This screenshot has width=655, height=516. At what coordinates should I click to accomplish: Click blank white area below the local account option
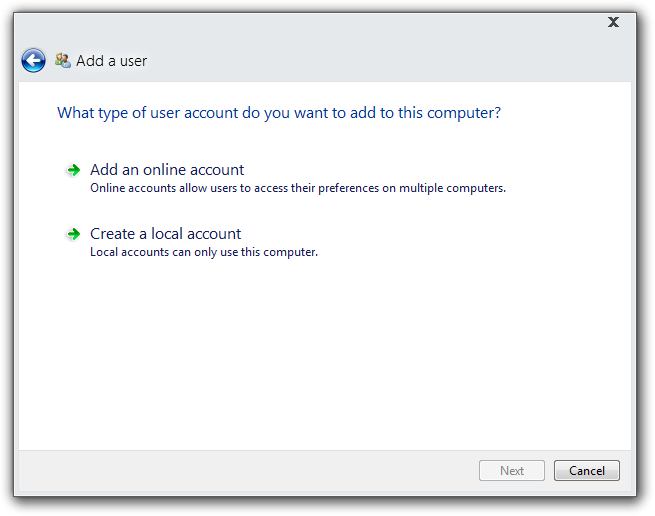click(320, 350)
